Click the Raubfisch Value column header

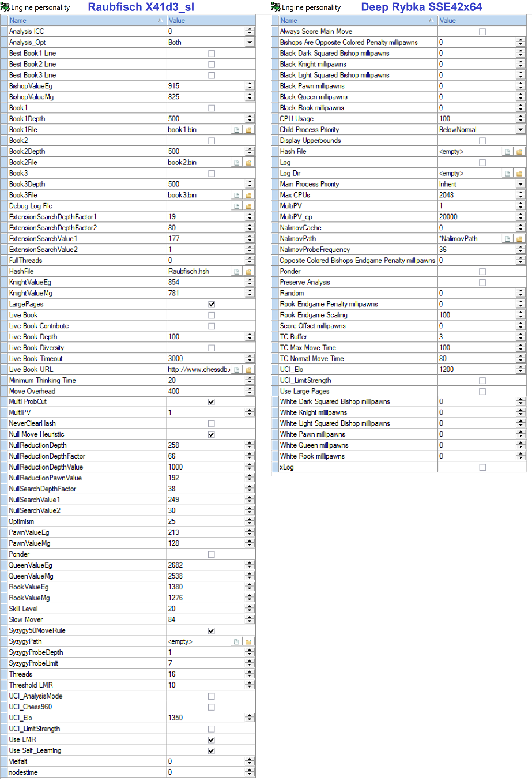coord(211,21)
